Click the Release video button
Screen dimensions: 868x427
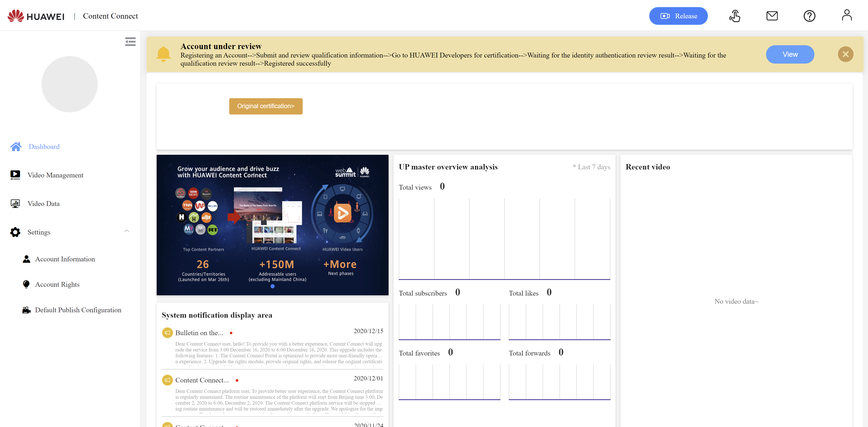(x=678, y=16)
